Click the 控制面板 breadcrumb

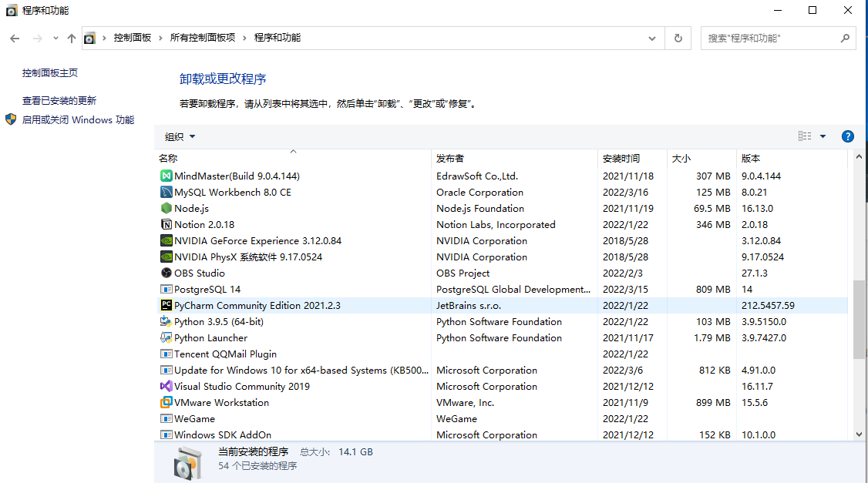click(x=133, y=38)
